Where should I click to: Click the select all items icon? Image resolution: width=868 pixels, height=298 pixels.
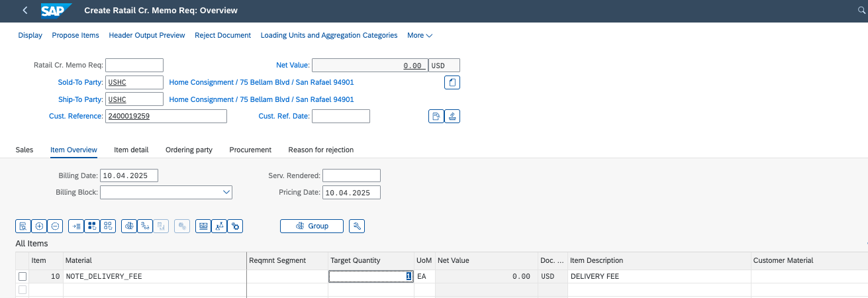pos(92,226)
